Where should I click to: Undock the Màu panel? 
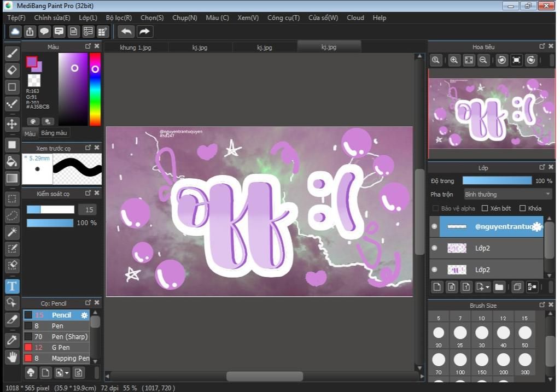click(88, 46)
